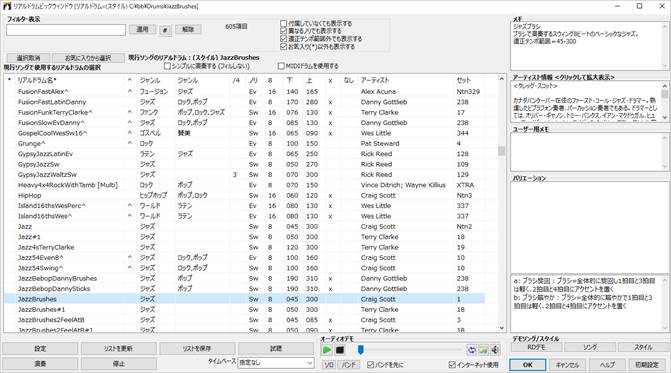Click the filter text input field

pyautogui.click(x=66, y=30)
